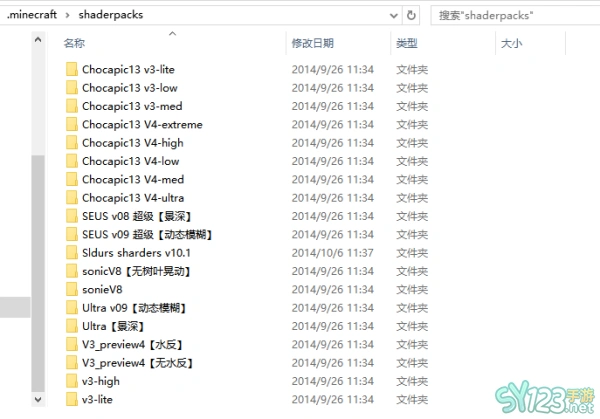Screen dimensions: 600x419
Task: Click the folder icon of Chocapic13 V4-low
Action: tap(72, 161)
